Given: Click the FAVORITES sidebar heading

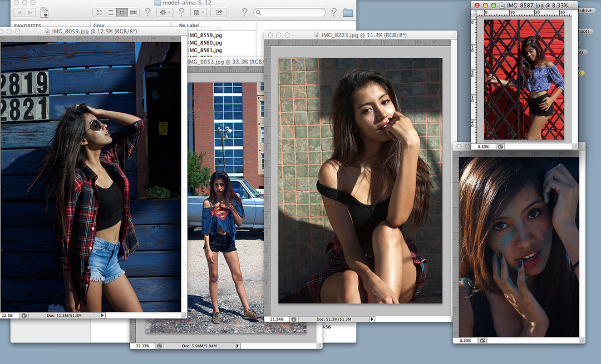Looking at the screenshot, I should click(x=28, y=25).
